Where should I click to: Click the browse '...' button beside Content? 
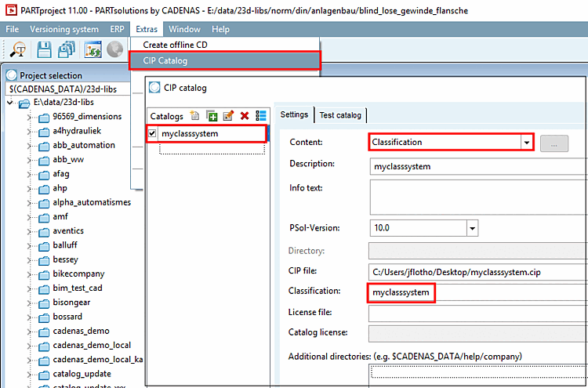click(554, 143)
